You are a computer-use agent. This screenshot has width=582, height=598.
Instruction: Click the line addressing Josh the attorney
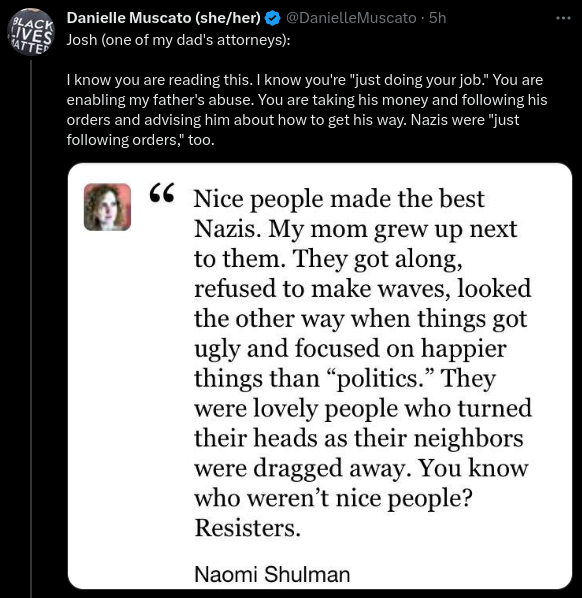[x=178, y=40]
